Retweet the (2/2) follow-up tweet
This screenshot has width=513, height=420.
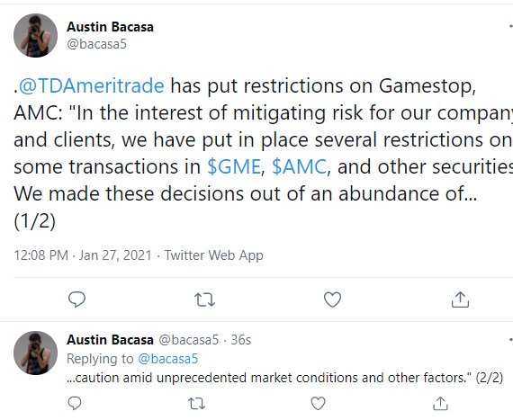tap(196, 404)
